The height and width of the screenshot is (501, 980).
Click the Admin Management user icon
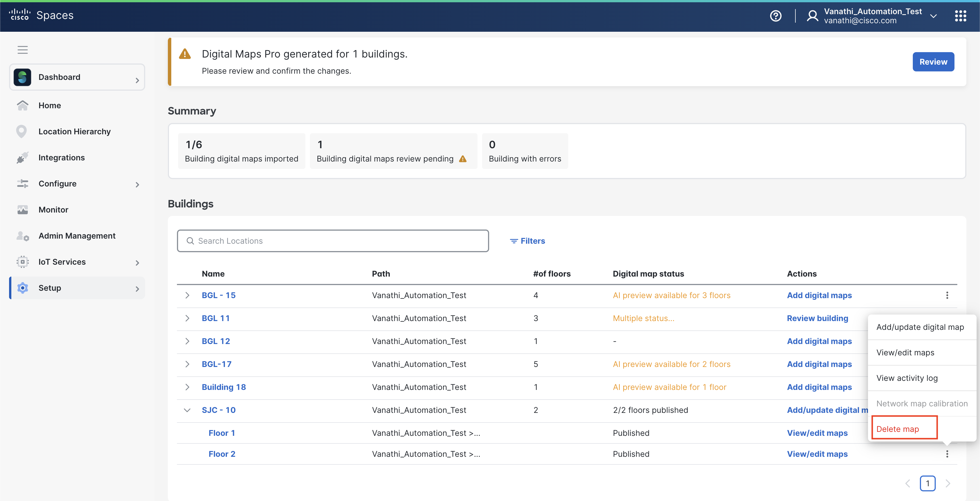(x=22, y=236)
